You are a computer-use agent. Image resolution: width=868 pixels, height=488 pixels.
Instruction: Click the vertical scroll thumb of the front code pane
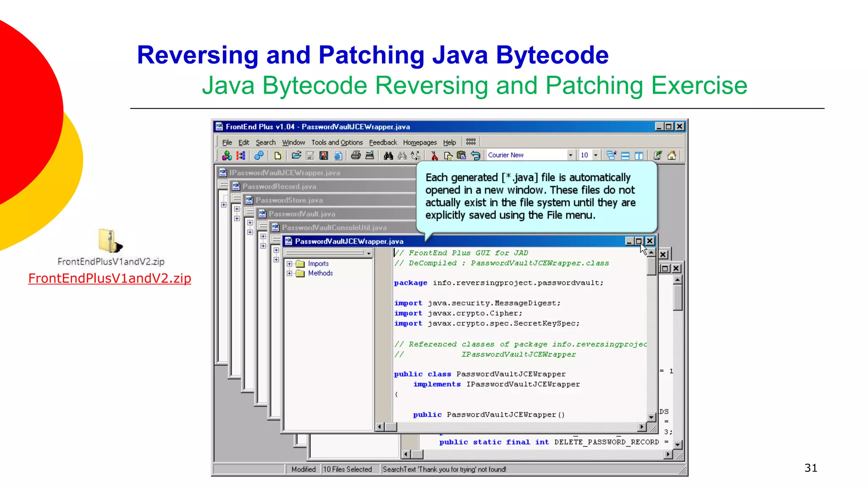click(651, 266)
